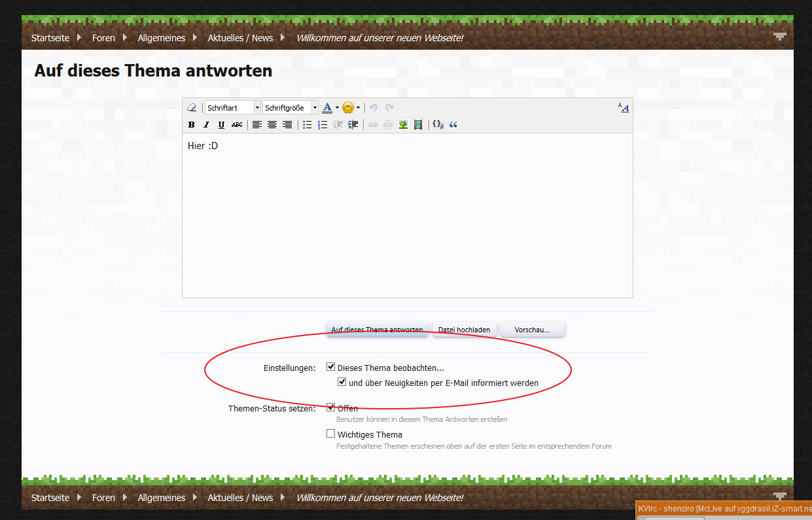Remove link with the unlink icon
Screen dimensions: 812x520
[x=388, y=125]
